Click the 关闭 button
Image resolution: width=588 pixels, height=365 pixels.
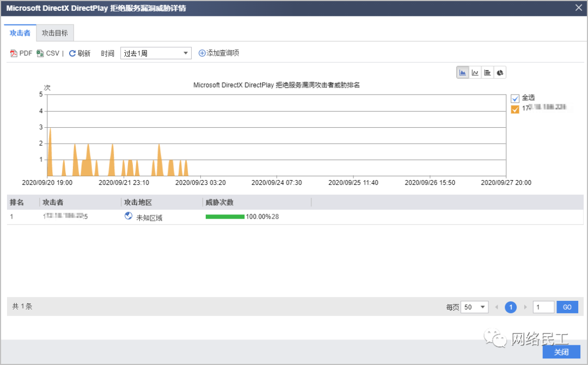(x=561, y=352)
